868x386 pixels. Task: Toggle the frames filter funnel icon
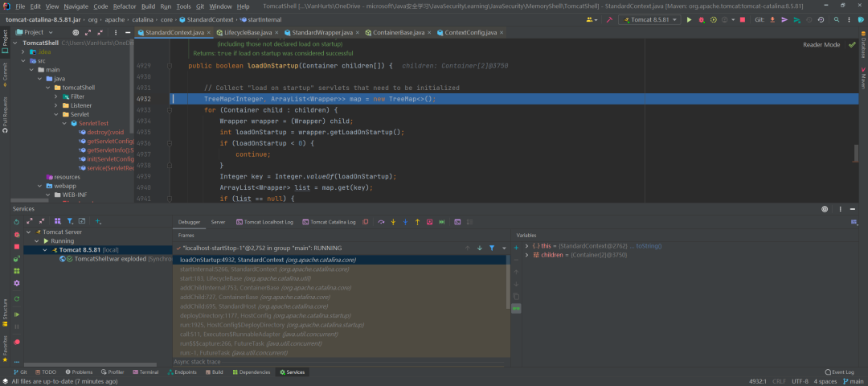click(492, 248)
